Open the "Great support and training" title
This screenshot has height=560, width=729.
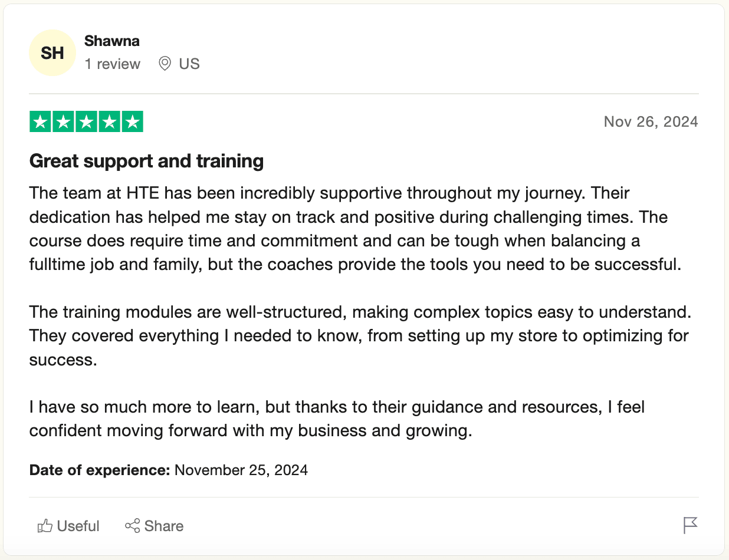coord(146,161)
